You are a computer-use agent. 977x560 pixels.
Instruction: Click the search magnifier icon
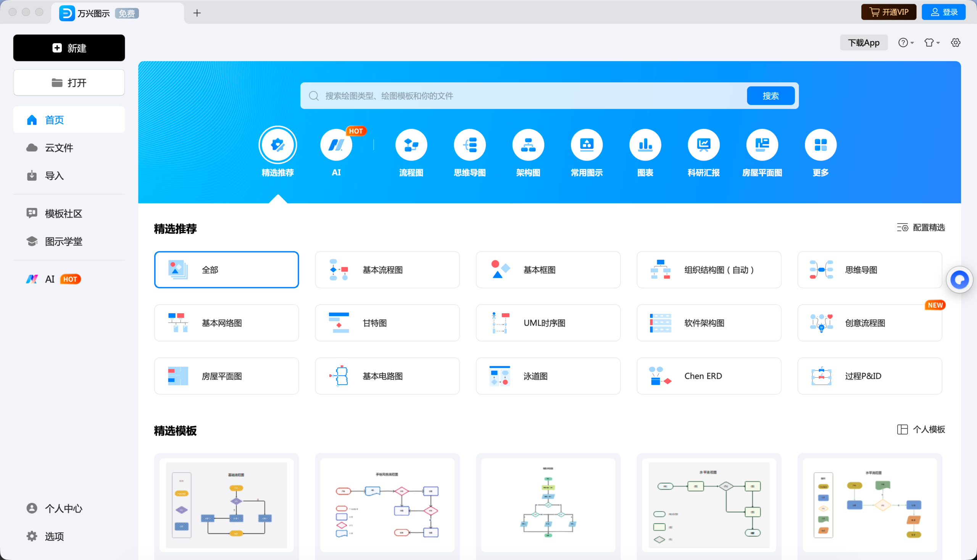(314, 96)
